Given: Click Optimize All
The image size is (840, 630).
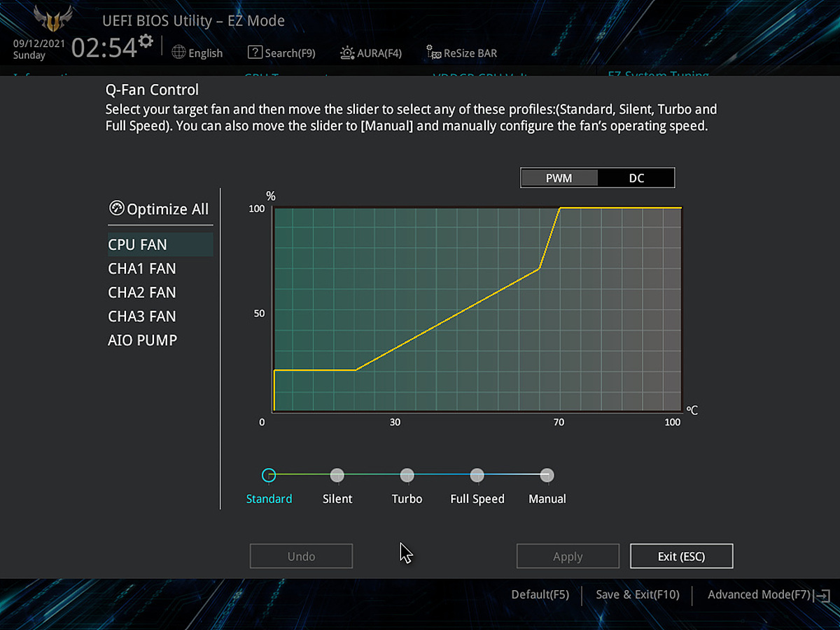Looking at the screenshot, I should coord(160,209).
